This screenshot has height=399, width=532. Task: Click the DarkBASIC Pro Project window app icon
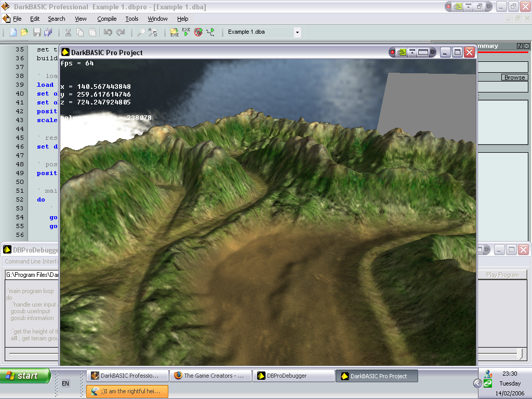click(x=65, y=52)
